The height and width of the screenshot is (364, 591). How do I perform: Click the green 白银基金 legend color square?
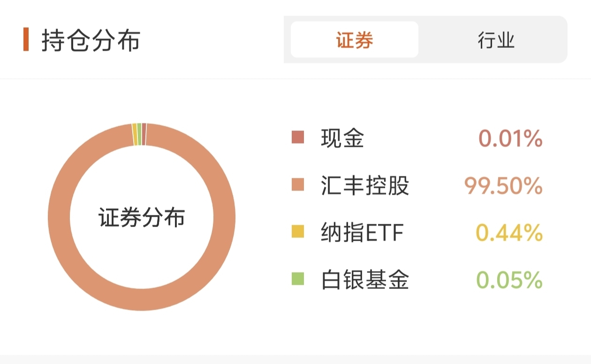(298, 279)
